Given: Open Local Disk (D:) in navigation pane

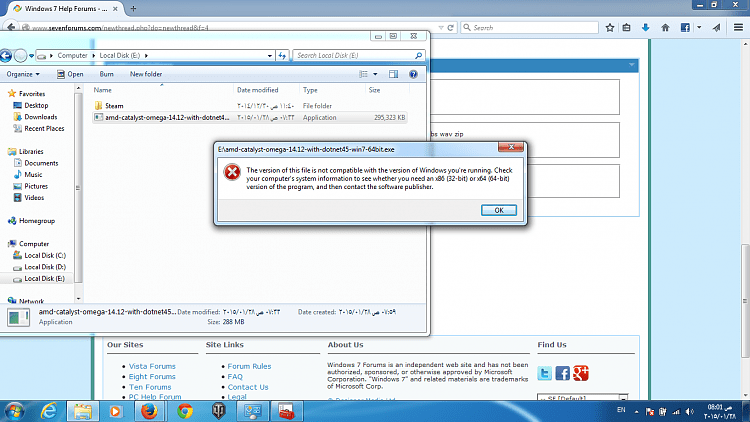Looking at the screenshot, I should 45,267.
